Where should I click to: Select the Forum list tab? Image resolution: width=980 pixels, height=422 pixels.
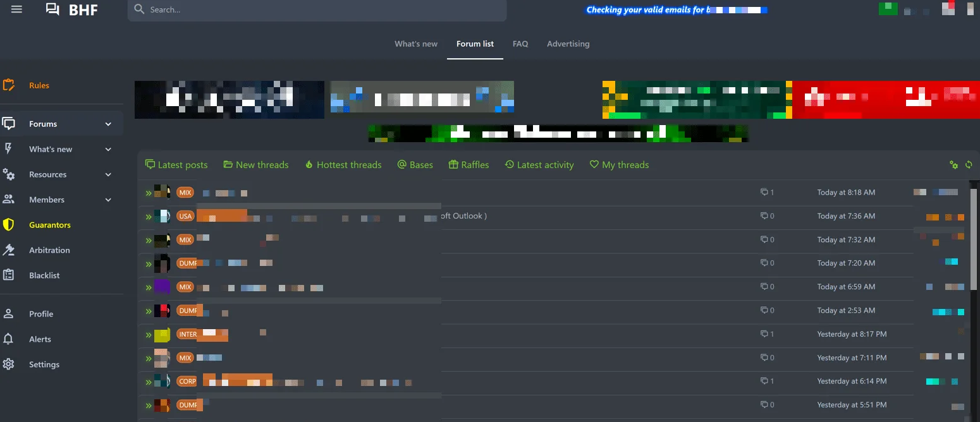475,44
